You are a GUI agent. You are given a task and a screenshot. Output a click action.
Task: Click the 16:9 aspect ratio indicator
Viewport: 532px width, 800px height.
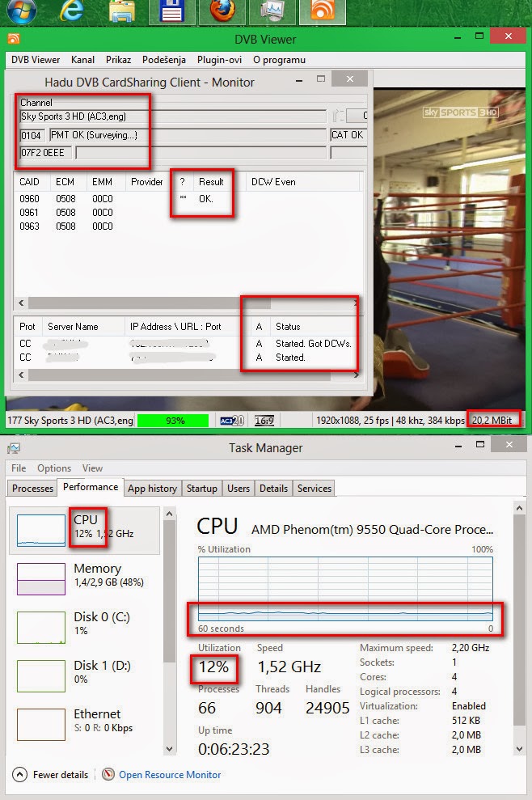point(264,421)
